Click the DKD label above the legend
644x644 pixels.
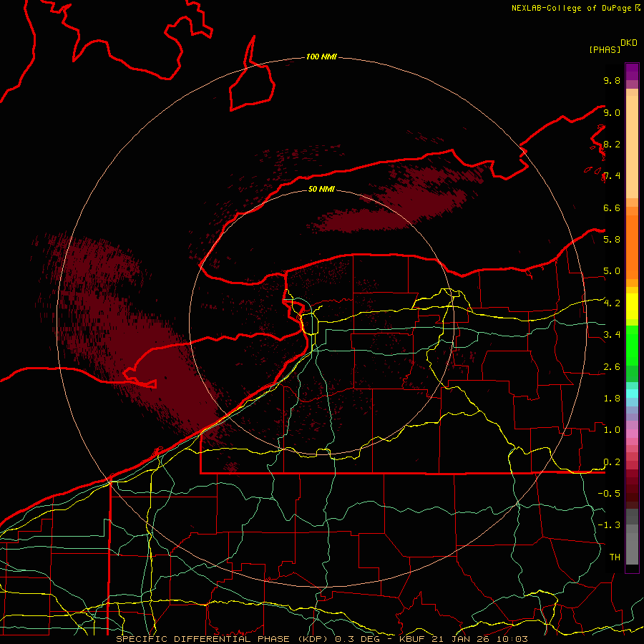[629, 43]
